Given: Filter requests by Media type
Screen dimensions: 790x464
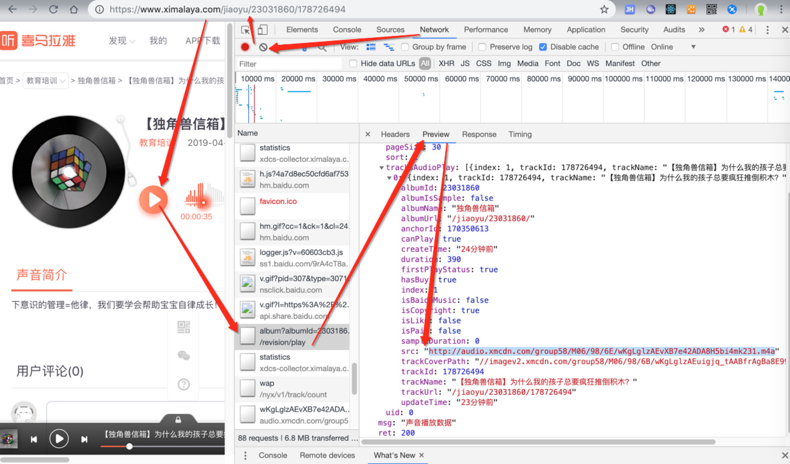Looking at the screenshot, I should [x=528, y=63].
